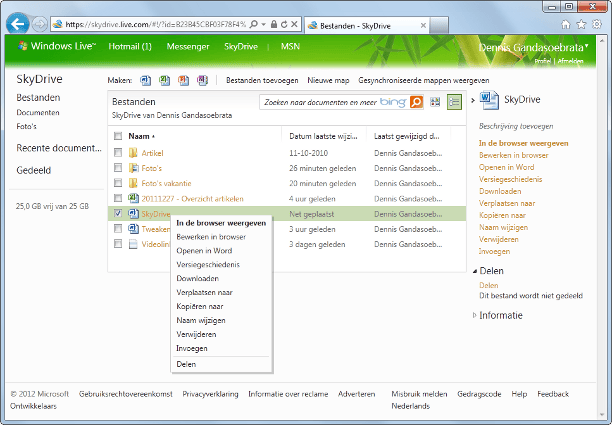The image size is (612, 425).
Task: Click the browser address URL field
Action: click(155, 25)
